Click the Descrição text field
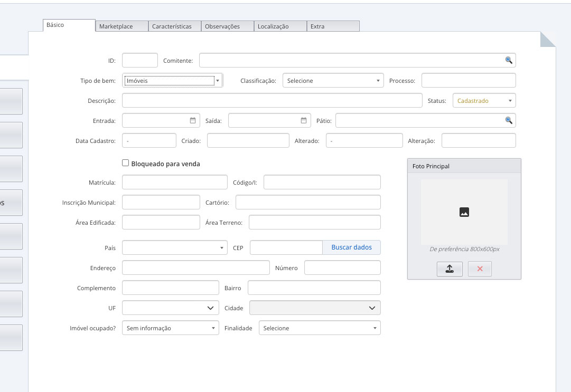This screenshot has width=571, height=392. (x=272, y=100)
